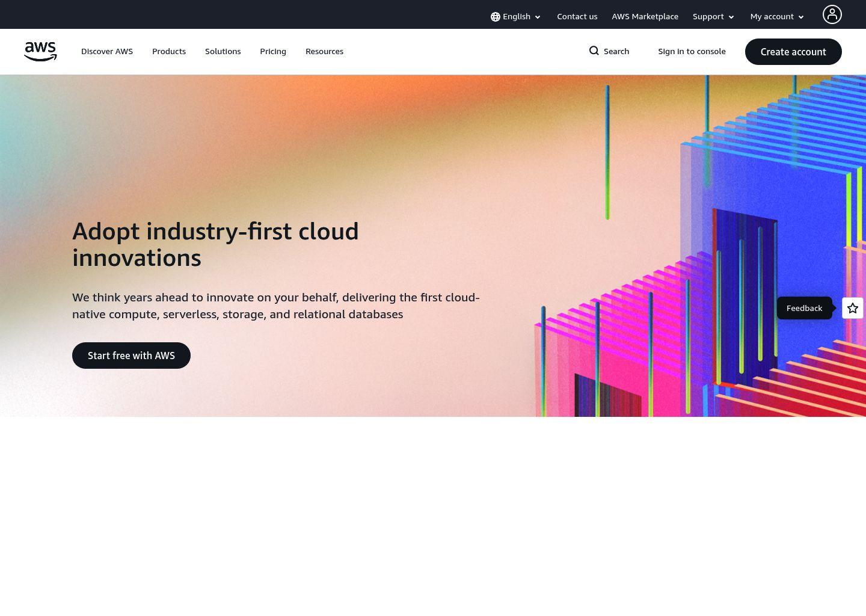Expand the Support dropdown arrow
Screen dimensions: 866x616
click(731, 17)
